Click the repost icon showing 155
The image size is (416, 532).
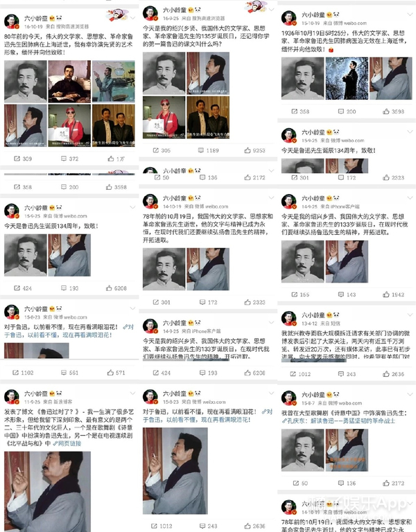(295, 294)
